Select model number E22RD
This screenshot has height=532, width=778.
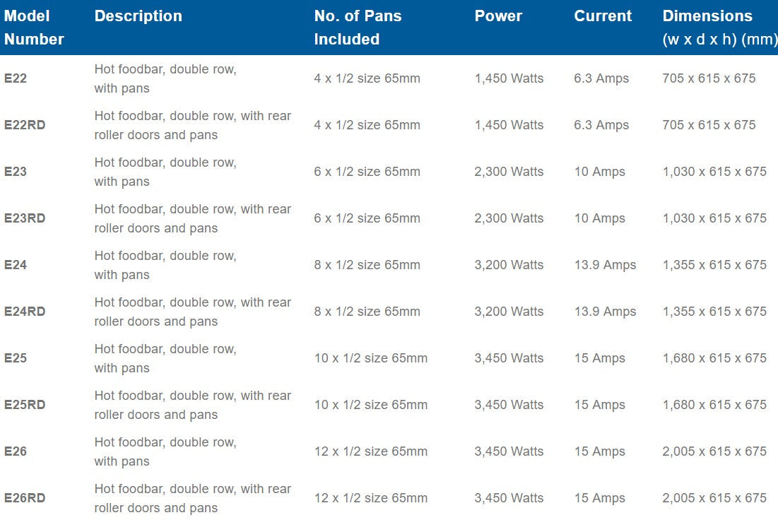tap(25, 125)
